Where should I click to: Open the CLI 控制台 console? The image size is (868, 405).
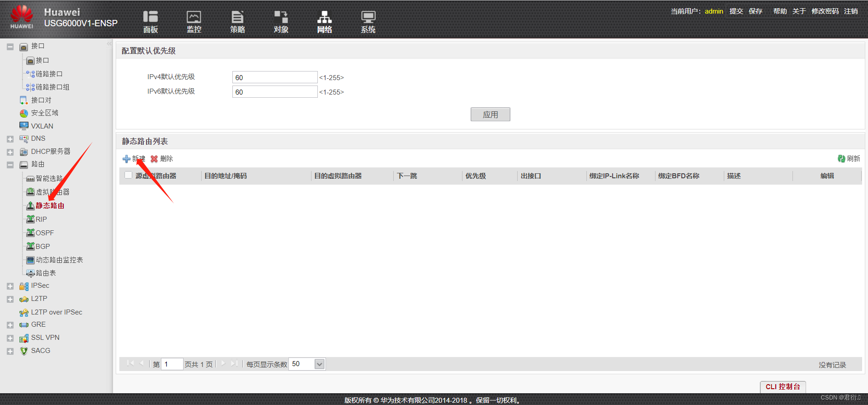pyautogui.click(x=783, y=387)
